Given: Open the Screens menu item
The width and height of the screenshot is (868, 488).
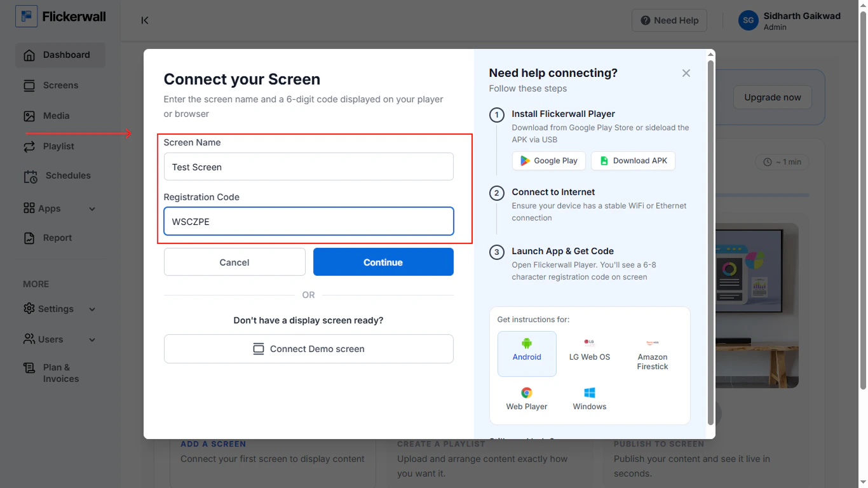Looking at the screenshot, I should 60,86.
